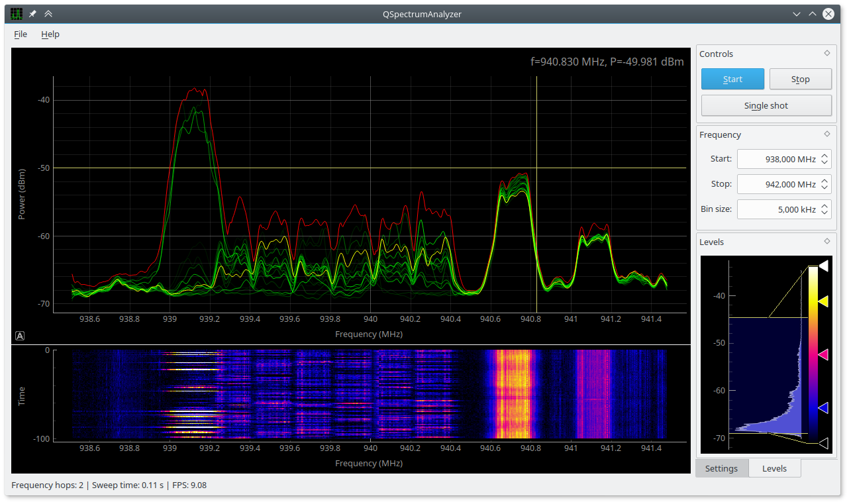Viewport: 849px width, 504px height.
Task: Increase the Bin size with up arrow
Action: [x=824, y=206]
